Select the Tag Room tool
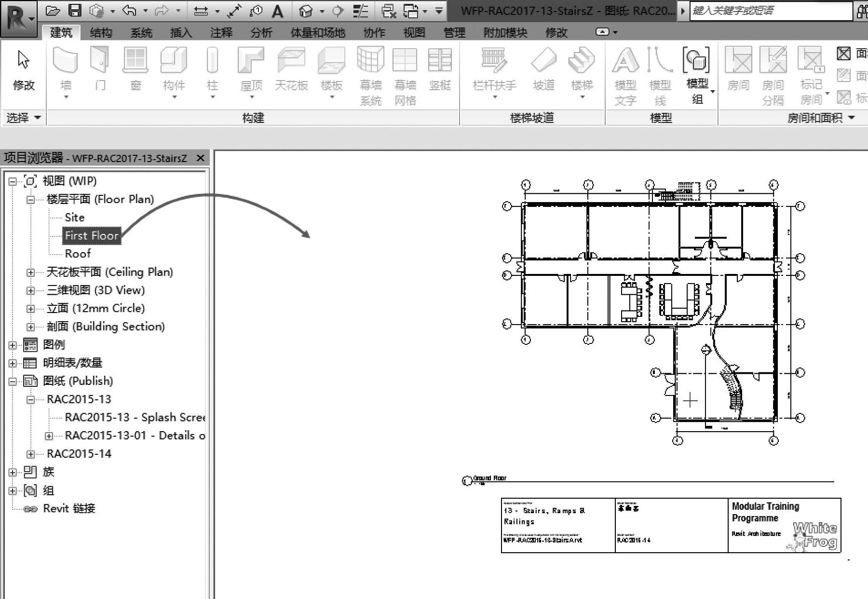The width and height of the screenshot is (868, 599). [811, 76]
